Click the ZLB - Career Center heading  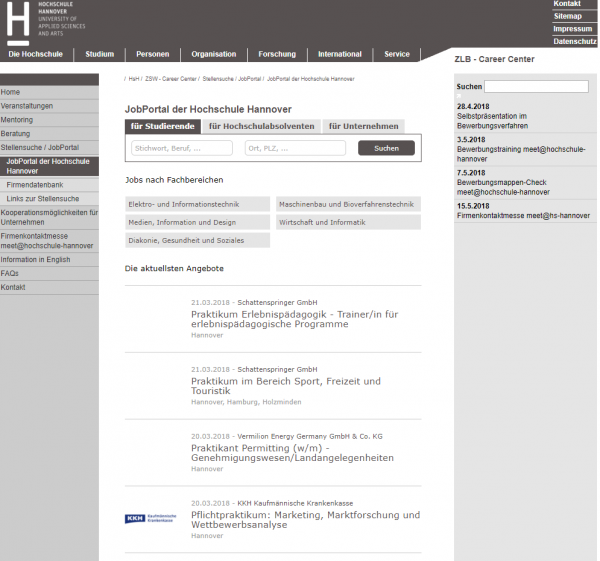click(x=494, y=59)
